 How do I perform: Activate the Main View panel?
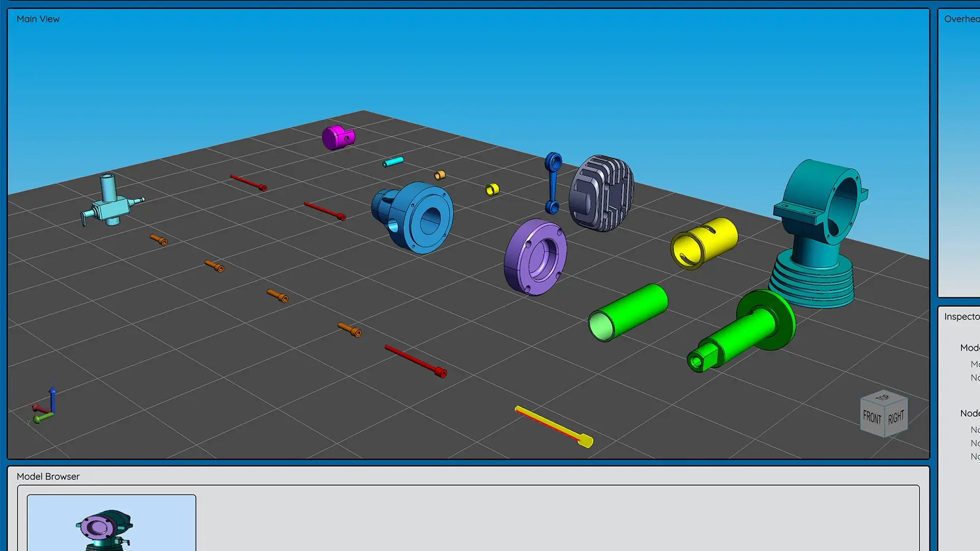[38, 19]
